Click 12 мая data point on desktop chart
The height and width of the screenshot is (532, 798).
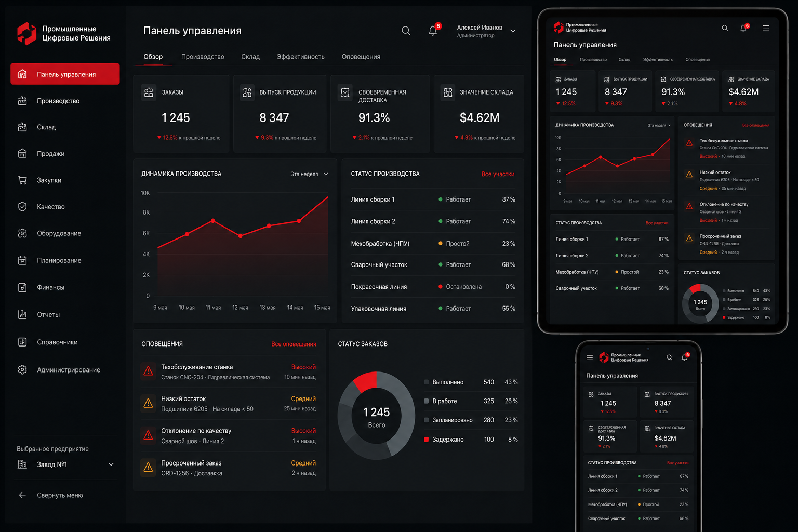pos(240,236)
